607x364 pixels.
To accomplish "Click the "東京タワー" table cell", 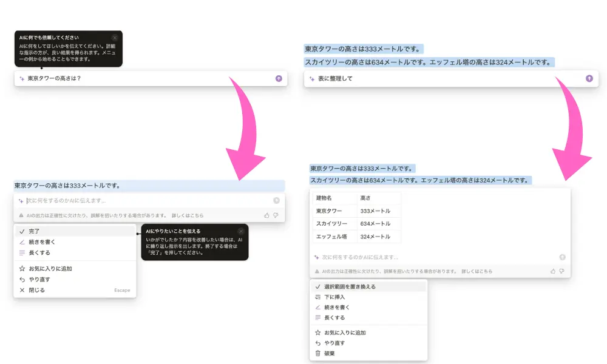I will [x=335, y=211].
